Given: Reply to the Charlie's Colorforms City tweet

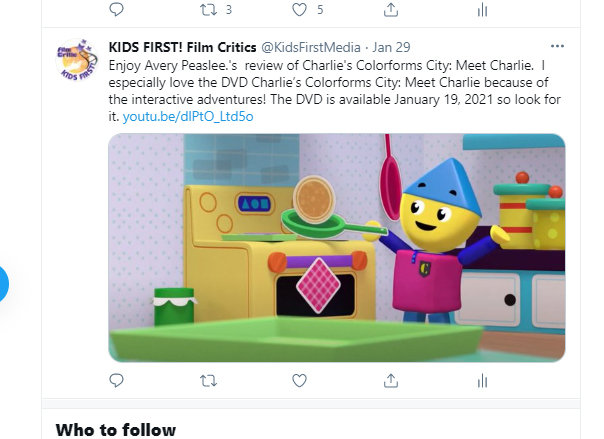Looking at the screenshot, I should 116,380.
